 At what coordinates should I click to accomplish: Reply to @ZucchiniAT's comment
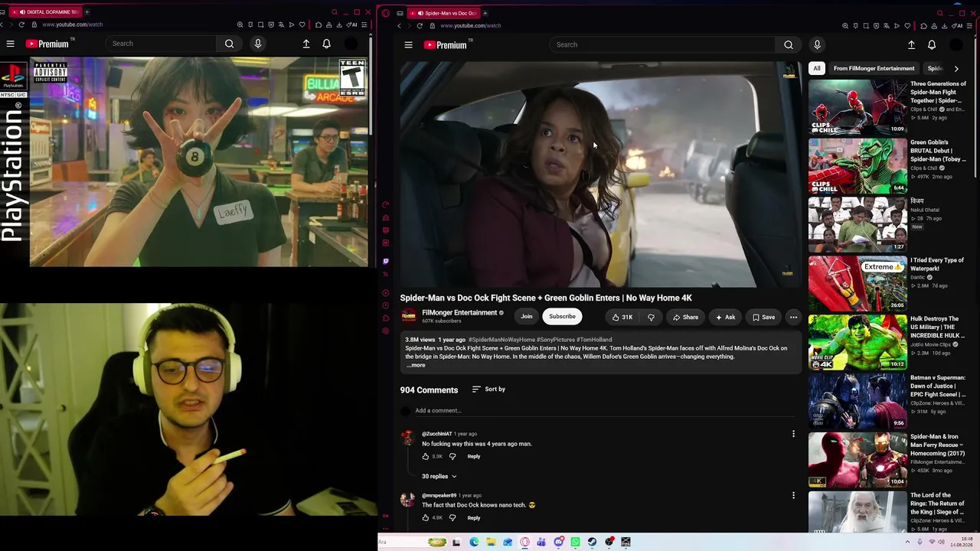474,457
